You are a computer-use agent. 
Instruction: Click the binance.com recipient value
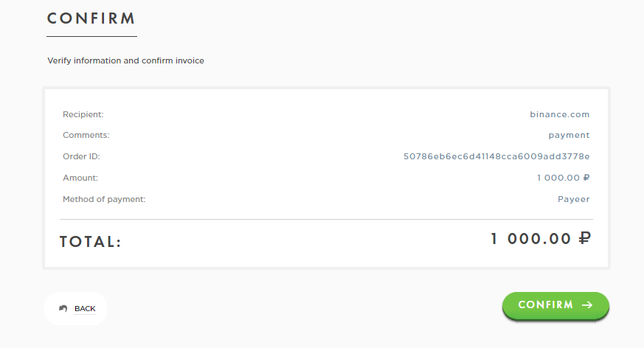(559, 114)
